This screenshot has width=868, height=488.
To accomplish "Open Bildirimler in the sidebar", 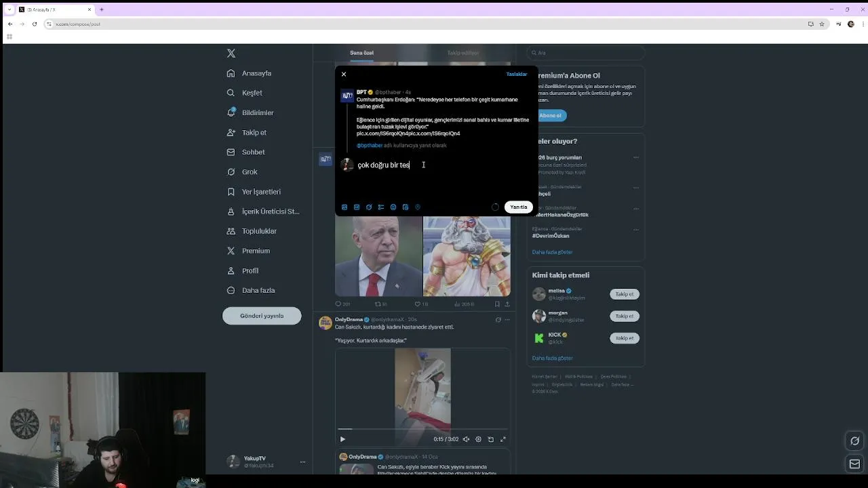I will point(250,113).
